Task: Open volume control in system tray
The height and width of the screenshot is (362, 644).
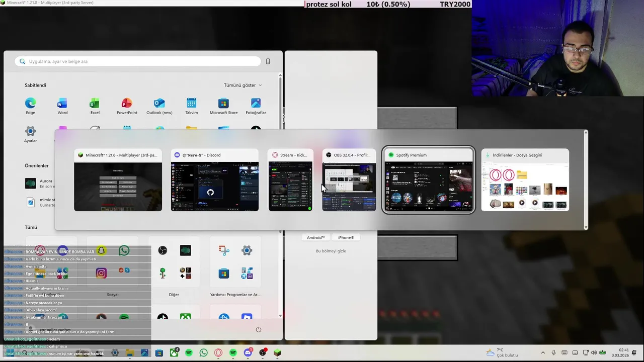Action: [595, 353]
